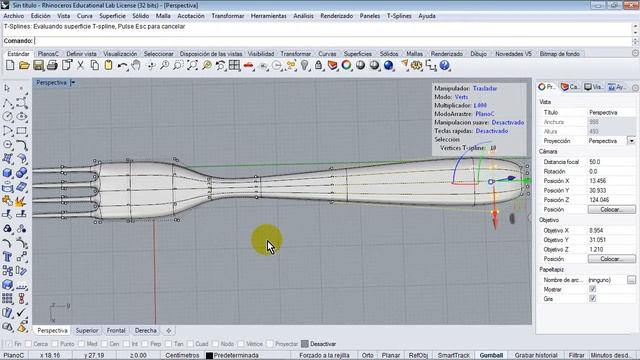Viewport: 640px width, 360px height.
Task: Open the T-Splines menu
Action: [399, 16]
